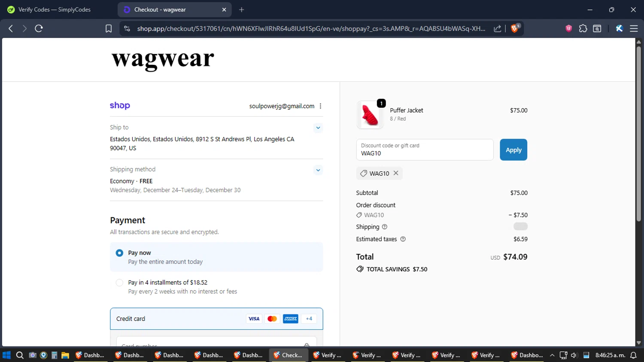Click the address bar URL
The image size is (644, 362).
click(311, 28)
